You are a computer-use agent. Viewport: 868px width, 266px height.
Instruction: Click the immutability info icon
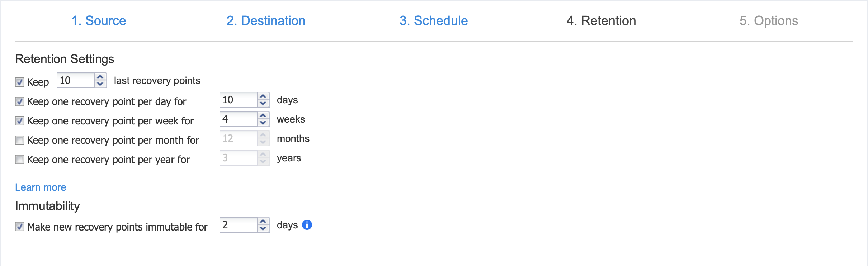point(307,225)
